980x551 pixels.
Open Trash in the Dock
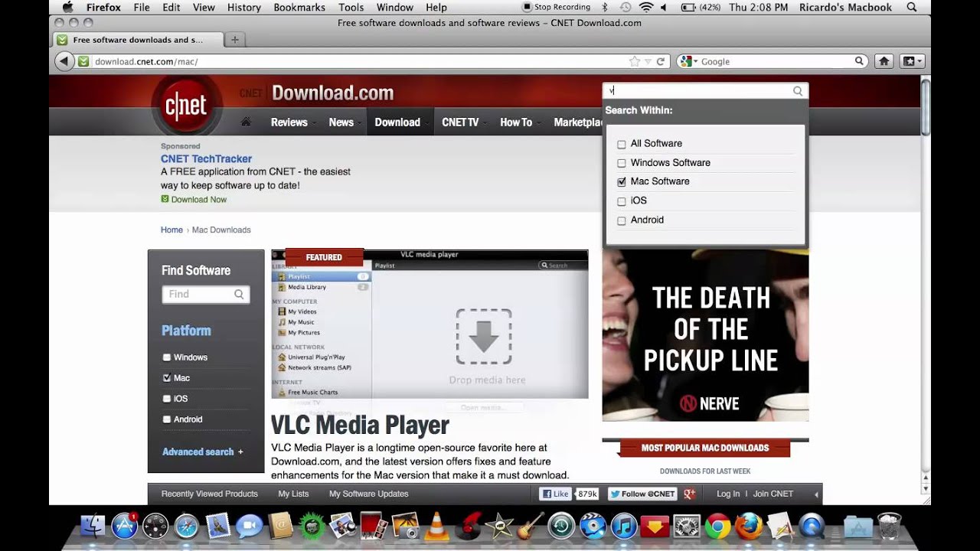(x=889, y=527)
